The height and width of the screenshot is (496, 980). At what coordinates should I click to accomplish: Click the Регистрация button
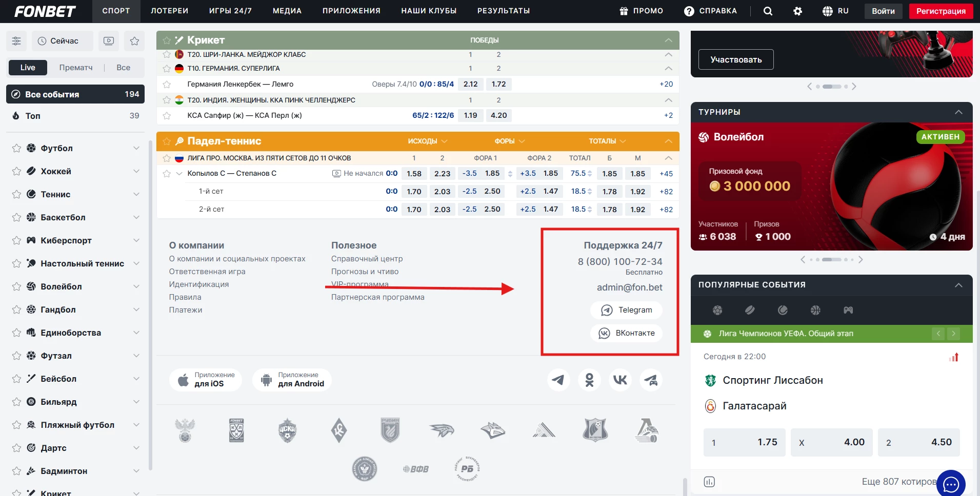[941, 11]
